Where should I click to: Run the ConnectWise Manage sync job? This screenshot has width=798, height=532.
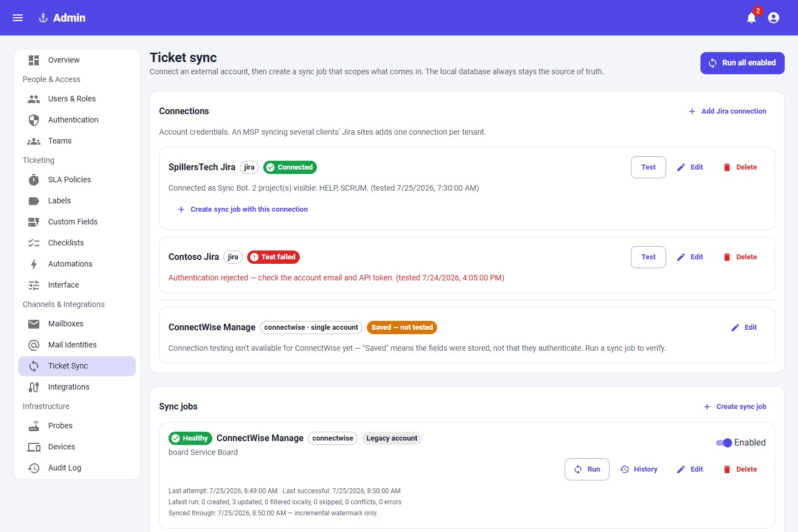coord(587,469)
